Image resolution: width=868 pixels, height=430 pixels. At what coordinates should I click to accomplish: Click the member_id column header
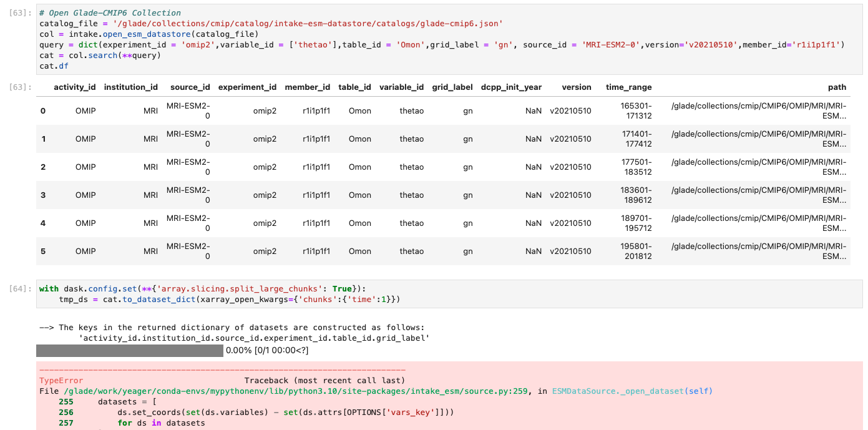pyautogui.click(x=308, y=87)
